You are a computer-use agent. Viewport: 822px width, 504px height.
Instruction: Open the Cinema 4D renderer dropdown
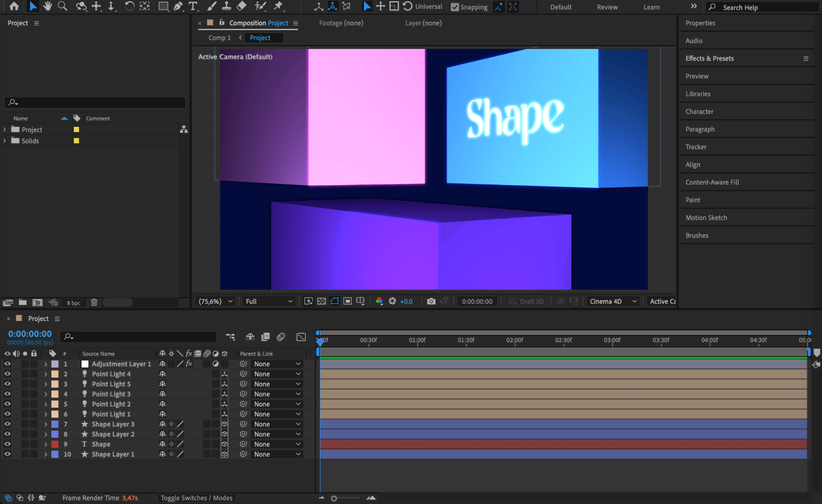click(613, 301)
